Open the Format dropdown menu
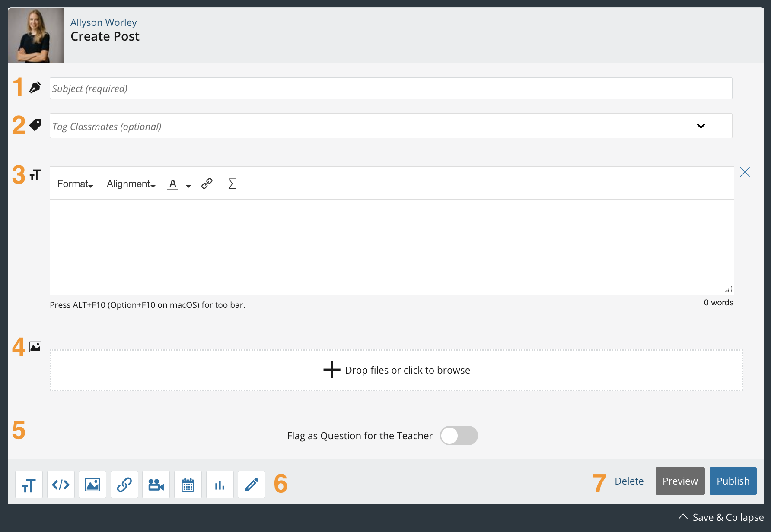Image resolution: width=771 pixels, height=532 pixels. click(75, 184)
